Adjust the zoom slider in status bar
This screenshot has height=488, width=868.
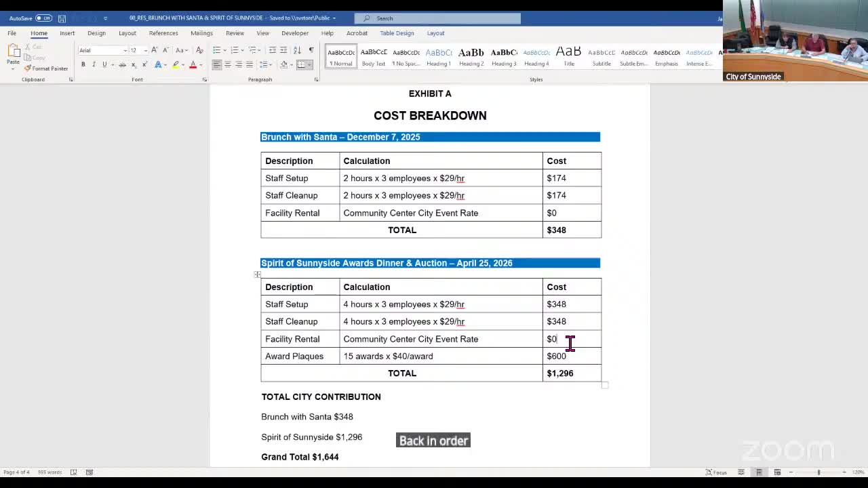coord(818,472)
